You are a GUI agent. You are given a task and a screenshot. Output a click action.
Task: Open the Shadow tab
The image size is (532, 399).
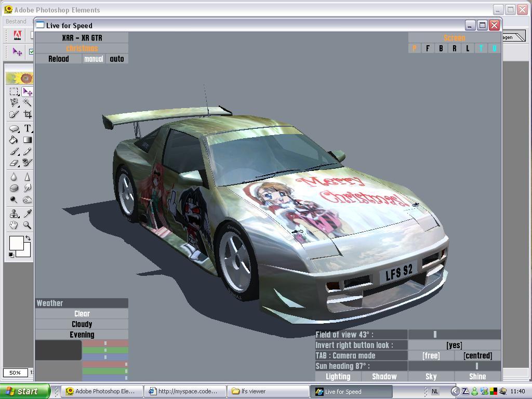384,376
